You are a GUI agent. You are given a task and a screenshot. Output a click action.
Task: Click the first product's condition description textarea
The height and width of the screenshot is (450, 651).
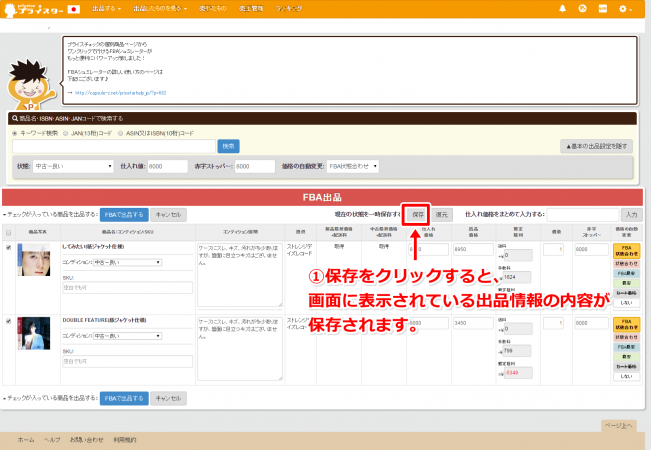(240, 275)
